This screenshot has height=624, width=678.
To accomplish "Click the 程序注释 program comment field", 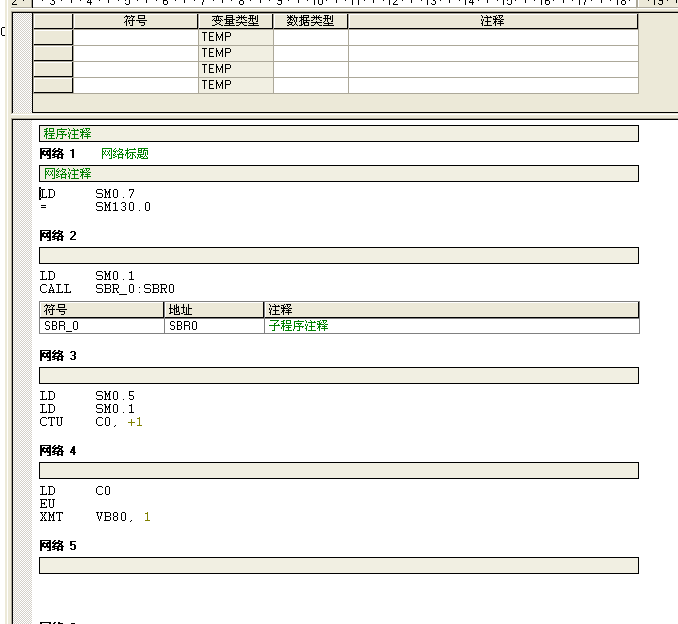I will pyautogui.click(x=339, y=134).
